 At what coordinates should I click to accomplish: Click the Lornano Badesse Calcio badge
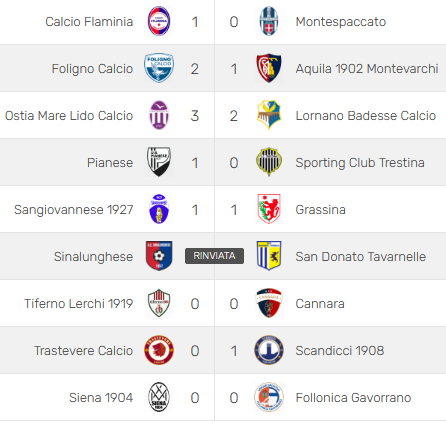point(269,115)
